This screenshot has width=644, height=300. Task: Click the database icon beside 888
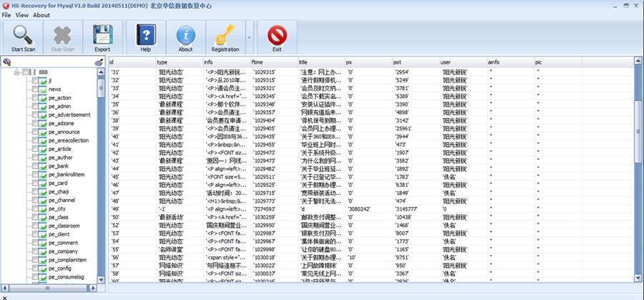coord(33,72)
